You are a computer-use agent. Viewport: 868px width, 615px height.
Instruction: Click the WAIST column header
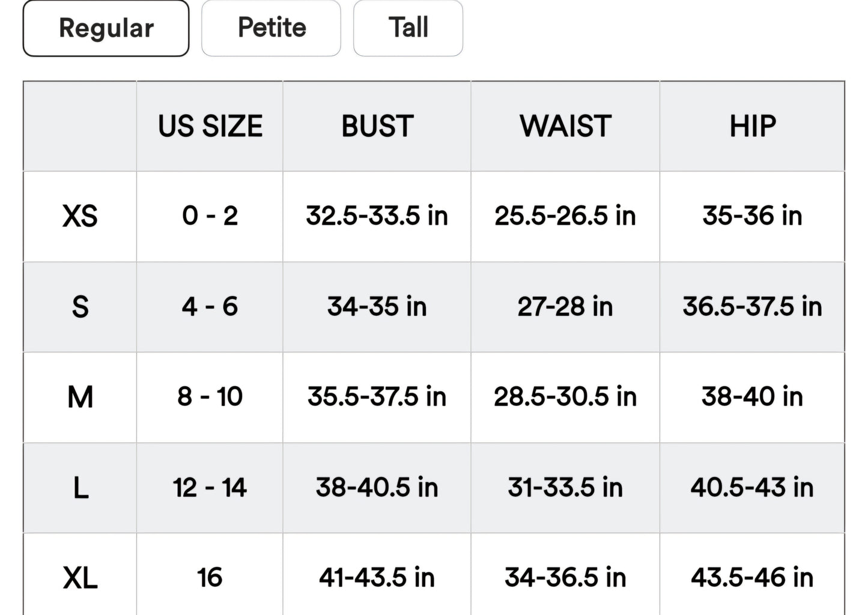pyautogui.click(x=565, y=126)
